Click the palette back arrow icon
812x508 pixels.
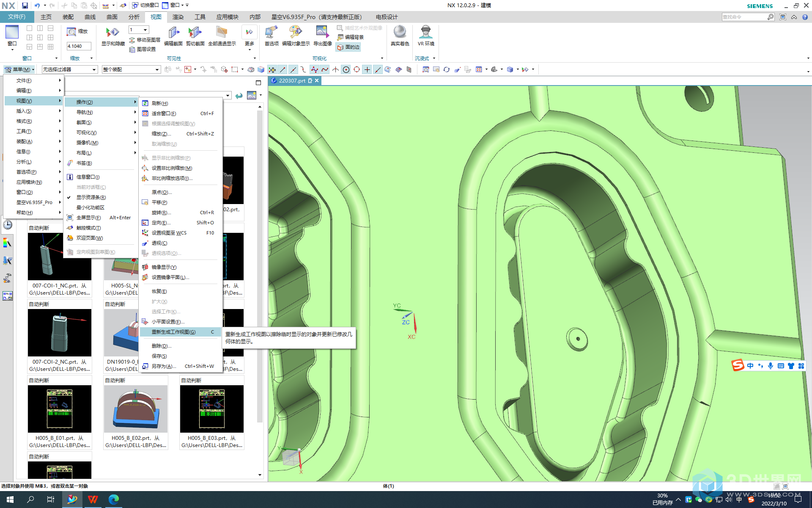[239, 96]
